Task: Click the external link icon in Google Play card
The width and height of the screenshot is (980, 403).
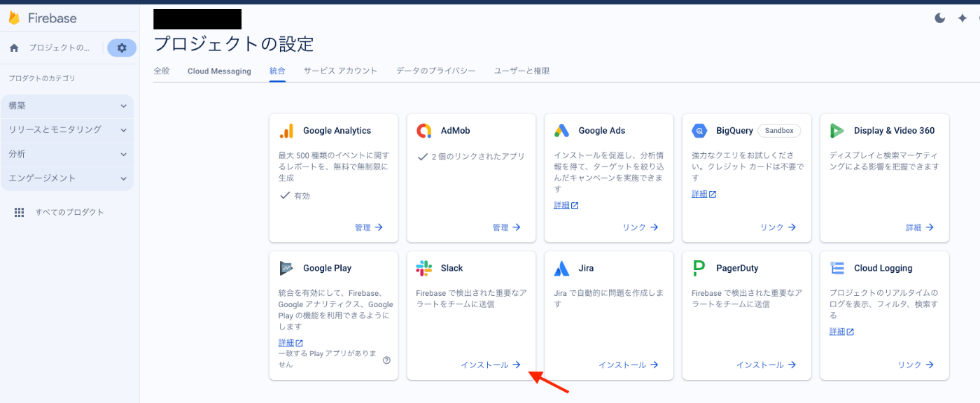Action: (299, 343)
